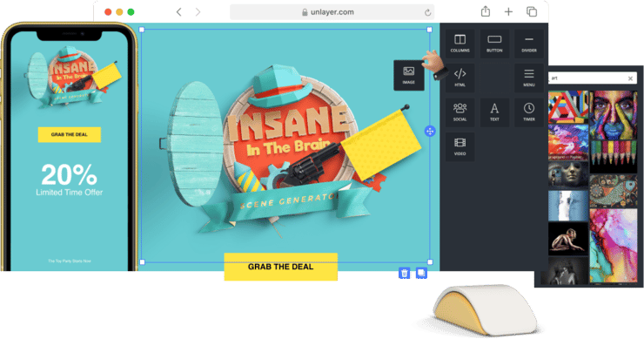Select the Timer content block
This screenshot has width=644, height=339.
pyautogui.click(x=528, y=112)
